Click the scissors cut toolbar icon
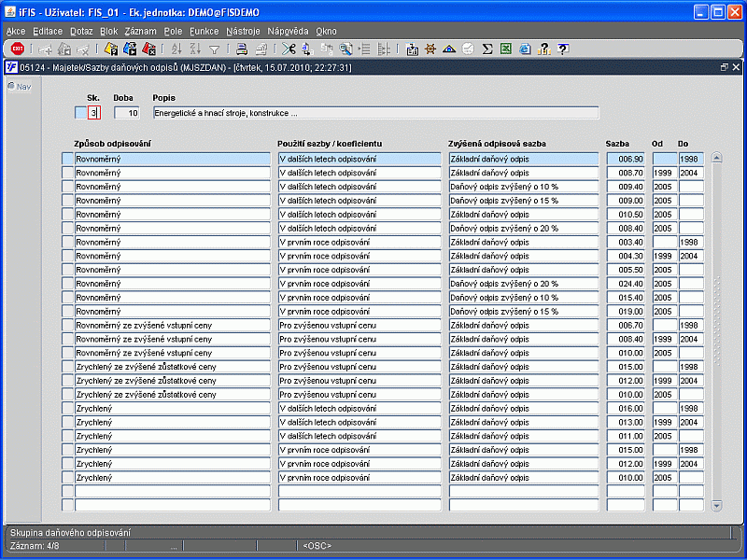 tap(289, 49)
